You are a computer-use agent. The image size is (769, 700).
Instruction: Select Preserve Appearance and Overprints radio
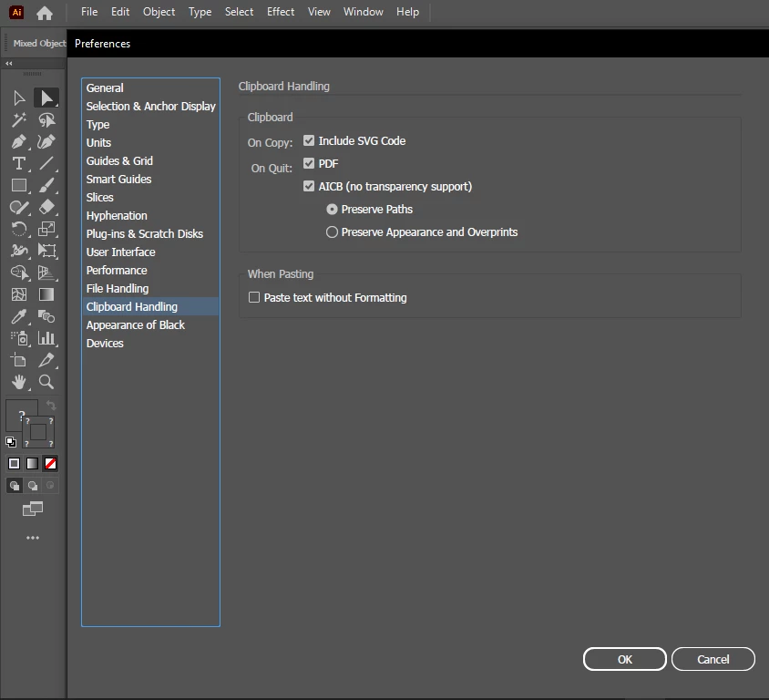click(x=332, y=232)
